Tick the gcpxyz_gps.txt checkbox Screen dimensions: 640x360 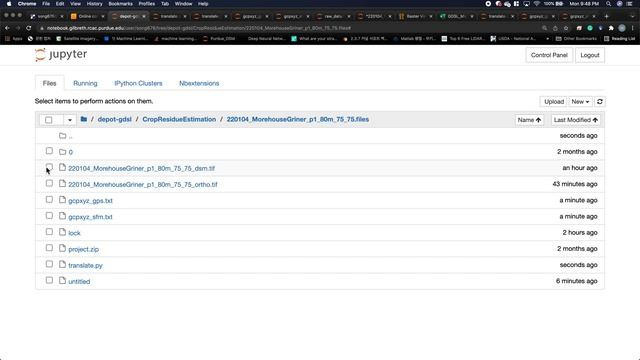49,200
